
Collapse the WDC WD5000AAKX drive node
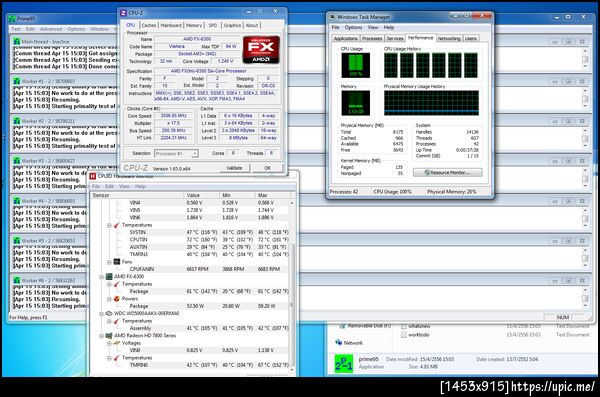tap(101, 314)
